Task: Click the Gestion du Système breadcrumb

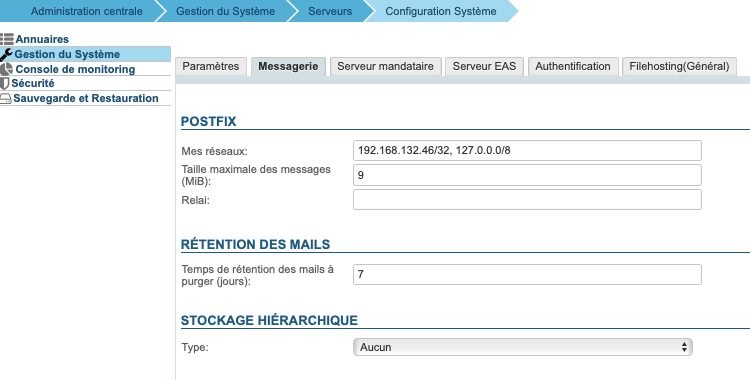Action: pos(225,11)
